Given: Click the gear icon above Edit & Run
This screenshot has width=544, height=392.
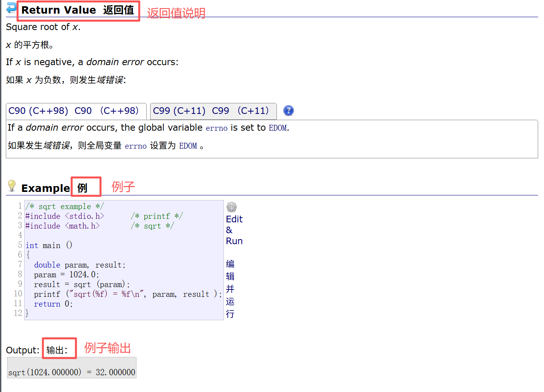Looking at the screenshot, I should click(x=232, y=207).
